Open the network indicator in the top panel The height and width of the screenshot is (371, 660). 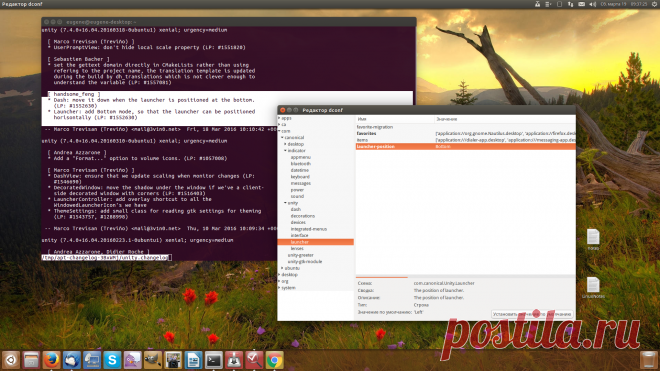[x=570, y=4]
